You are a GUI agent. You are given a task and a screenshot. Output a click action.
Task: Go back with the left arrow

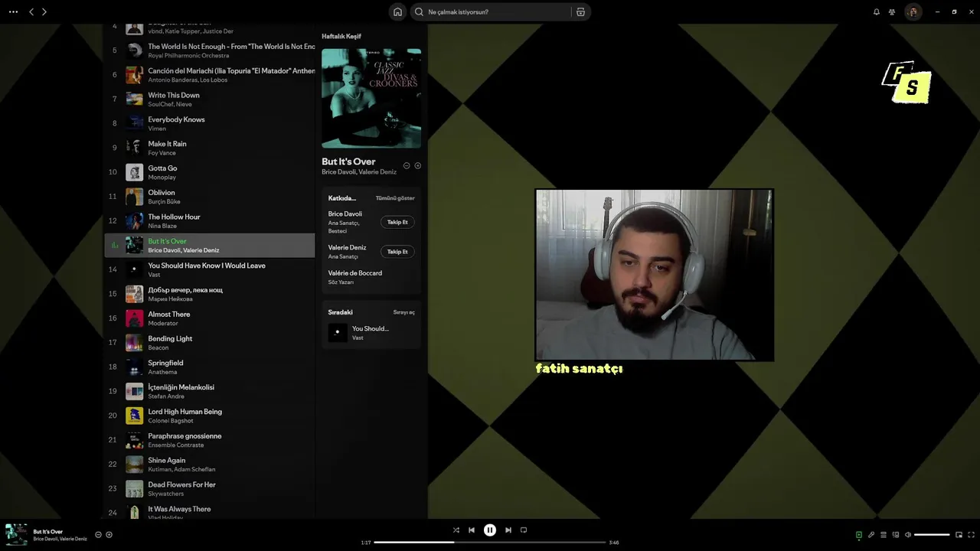pos(31,11)
